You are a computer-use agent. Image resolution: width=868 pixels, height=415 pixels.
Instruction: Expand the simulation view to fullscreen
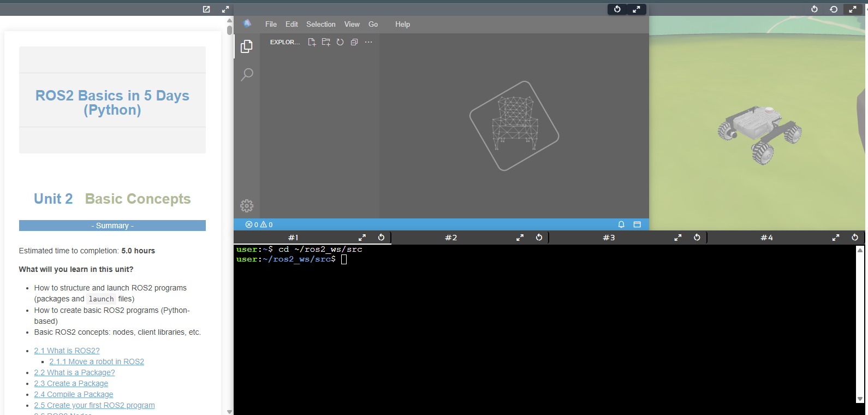(853, 9)
